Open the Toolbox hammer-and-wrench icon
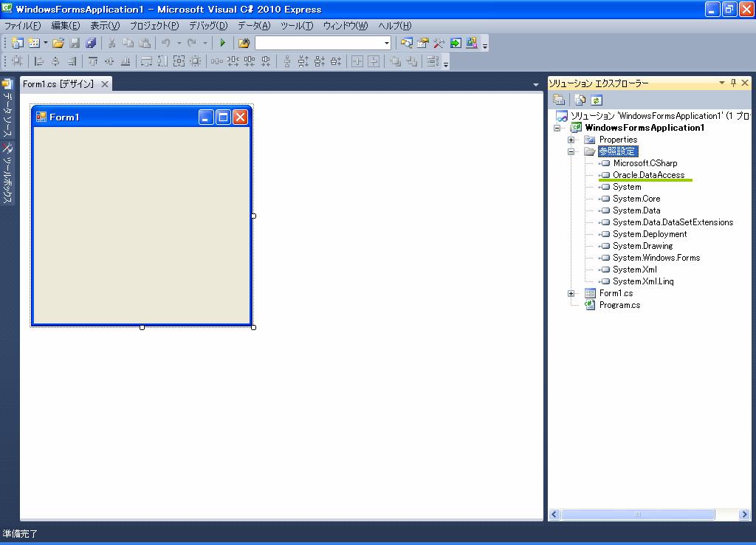 439,44
